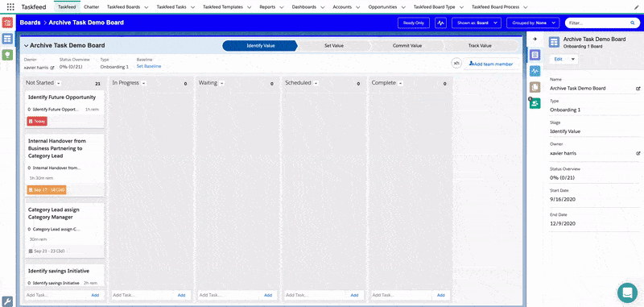Open the In Progress column menu arrow
The image size is (644, 307).
[x=143, y=83]
